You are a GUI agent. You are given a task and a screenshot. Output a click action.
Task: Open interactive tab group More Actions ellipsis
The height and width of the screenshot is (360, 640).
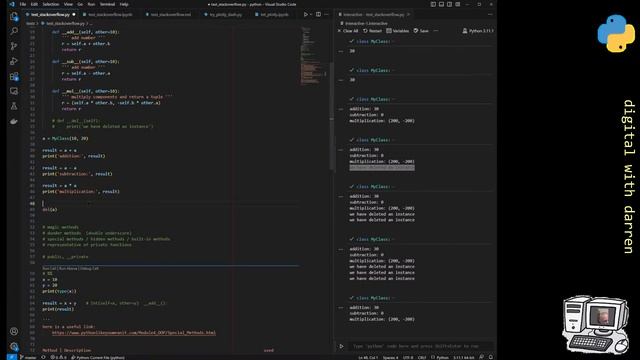point(490,14)
